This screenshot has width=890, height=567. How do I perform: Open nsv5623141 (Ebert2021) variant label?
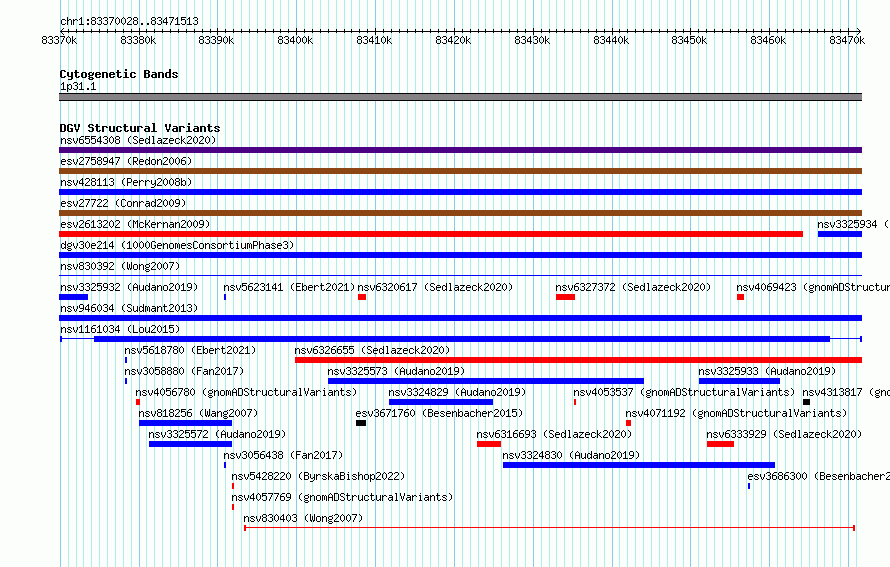tap(289, 287)
